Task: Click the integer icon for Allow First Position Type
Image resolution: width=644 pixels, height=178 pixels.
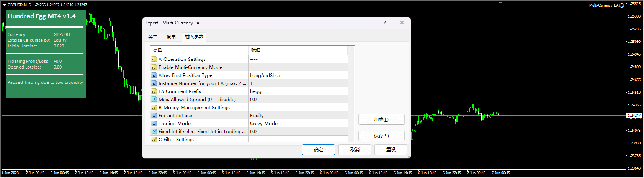Action: 154,75
